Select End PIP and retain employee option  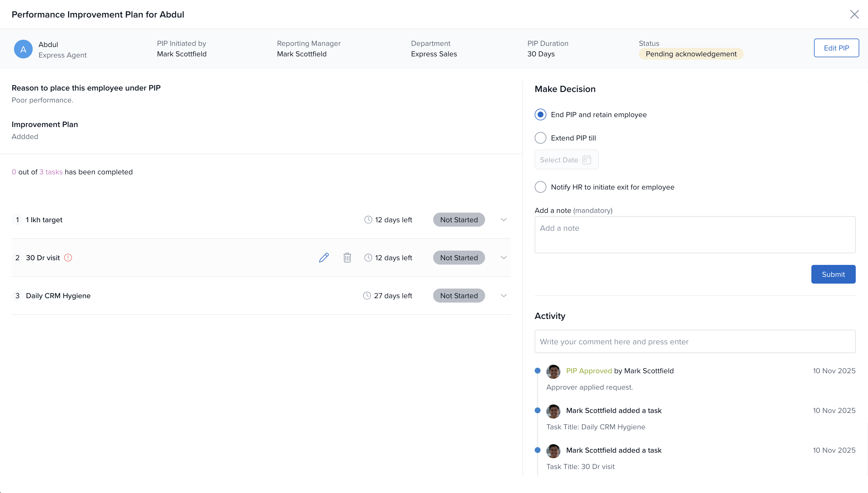click(540, 114)
